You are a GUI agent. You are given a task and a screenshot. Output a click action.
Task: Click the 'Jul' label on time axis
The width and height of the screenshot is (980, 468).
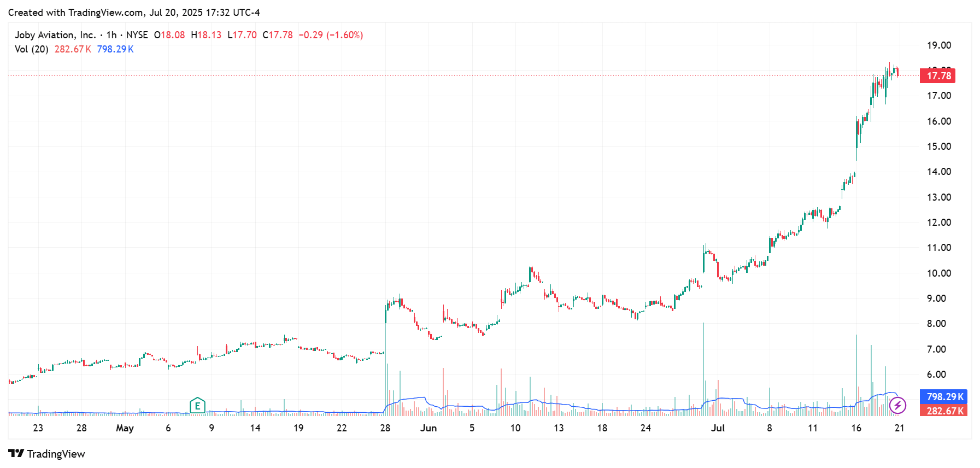718,428
